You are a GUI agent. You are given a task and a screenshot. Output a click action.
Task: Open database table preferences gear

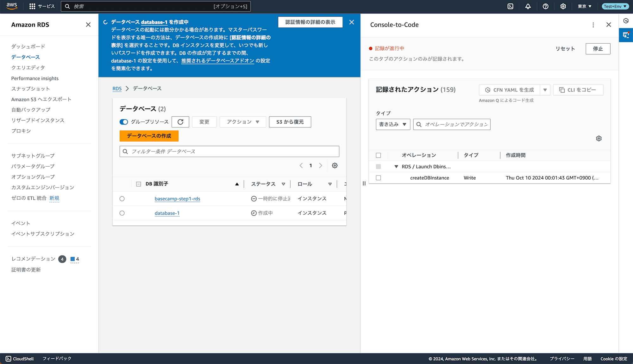click(335, 165)
